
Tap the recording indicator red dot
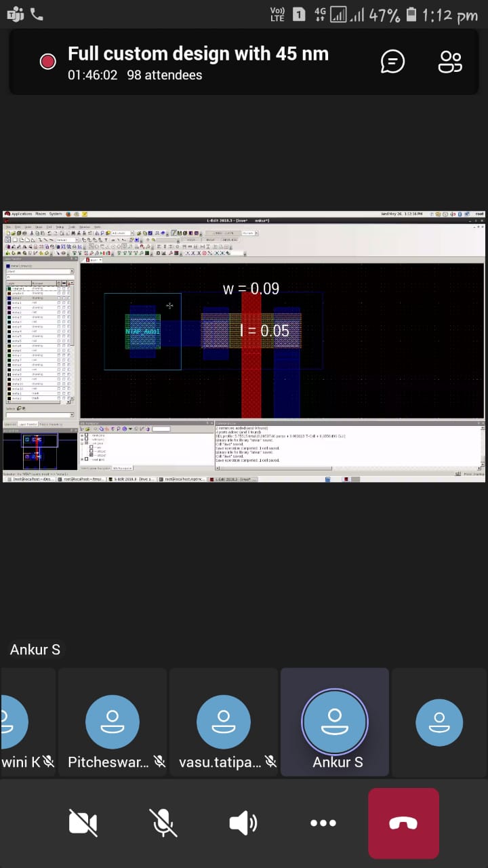[47, 62]
